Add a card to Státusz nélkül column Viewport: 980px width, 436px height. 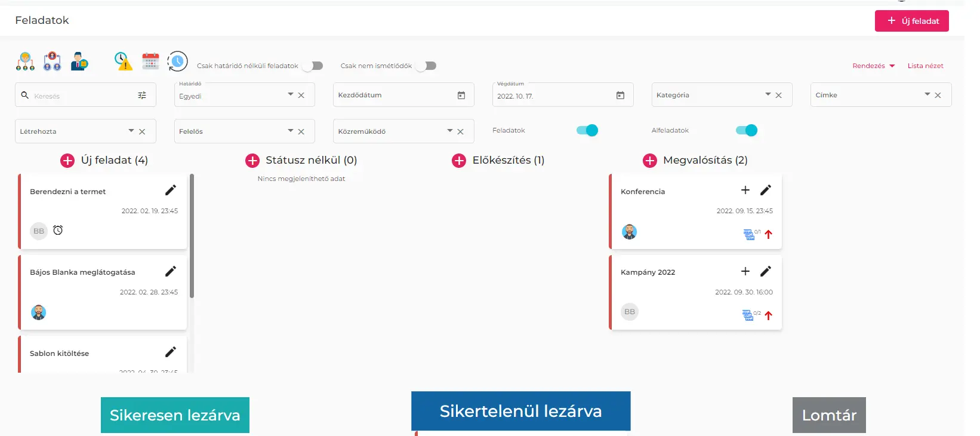click(x=252, y=161)
